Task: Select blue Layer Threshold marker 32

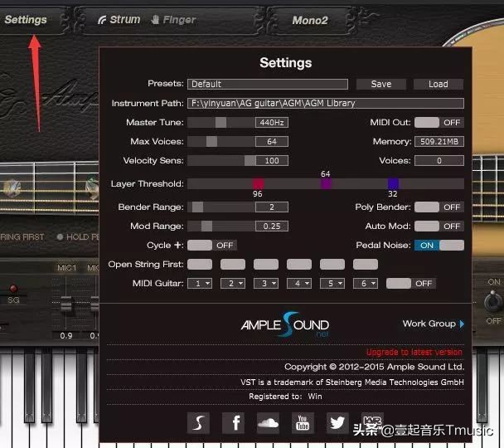Action: click(393, 184)
